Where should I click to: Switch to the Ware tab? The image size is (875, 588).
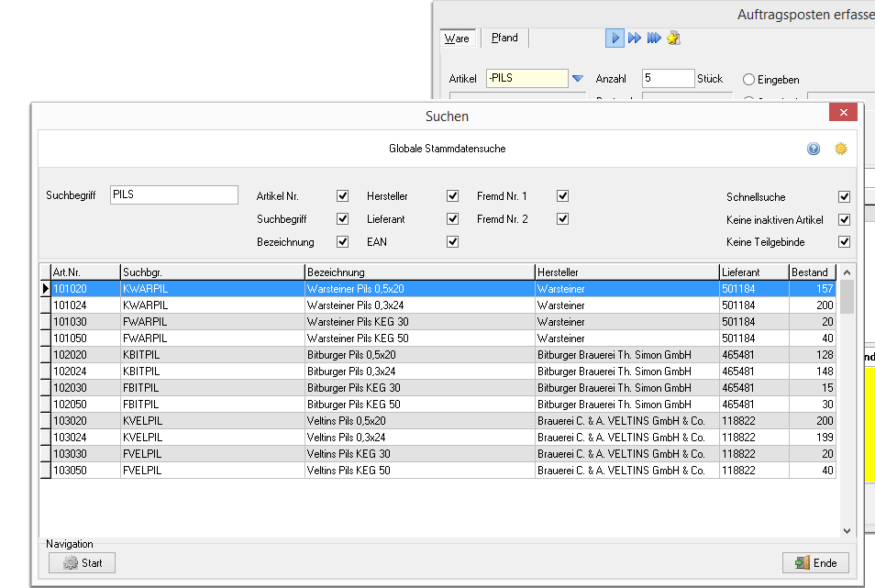point(457,39)
